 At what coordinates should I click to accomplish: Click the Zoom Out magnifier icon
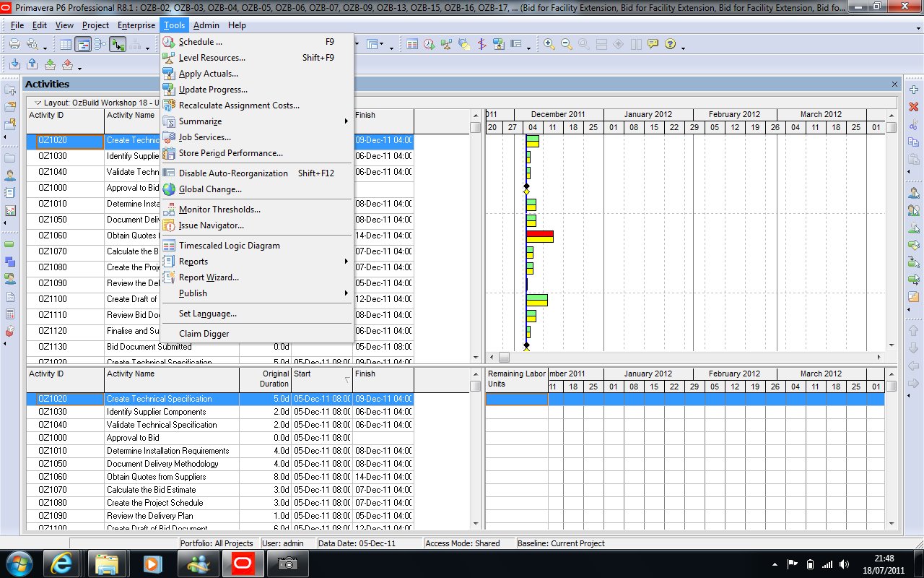tap(567, 44)
